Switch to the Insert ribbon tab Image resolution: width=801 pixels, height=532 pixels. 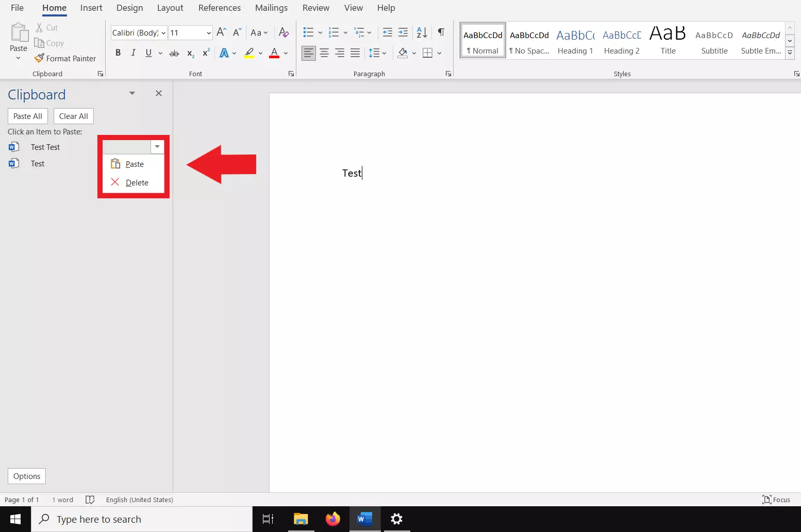(91, 8)
